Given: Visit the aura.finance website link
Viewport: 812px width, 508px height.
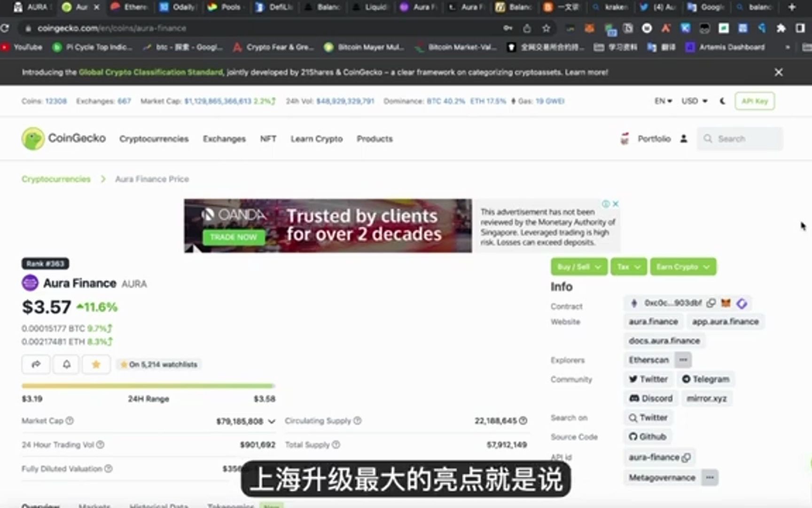Looking at the screenshot, I should pyautogui.click(x=653, y=322).
